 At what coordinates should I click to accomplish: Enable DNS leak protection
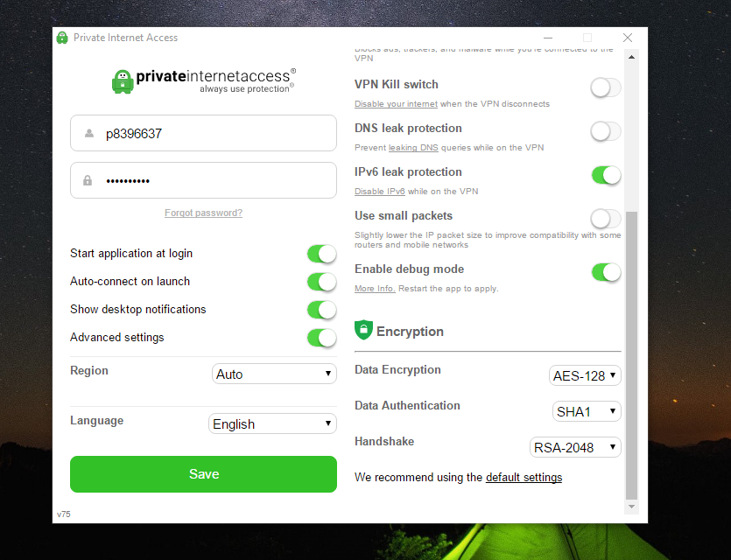point(606,131)
